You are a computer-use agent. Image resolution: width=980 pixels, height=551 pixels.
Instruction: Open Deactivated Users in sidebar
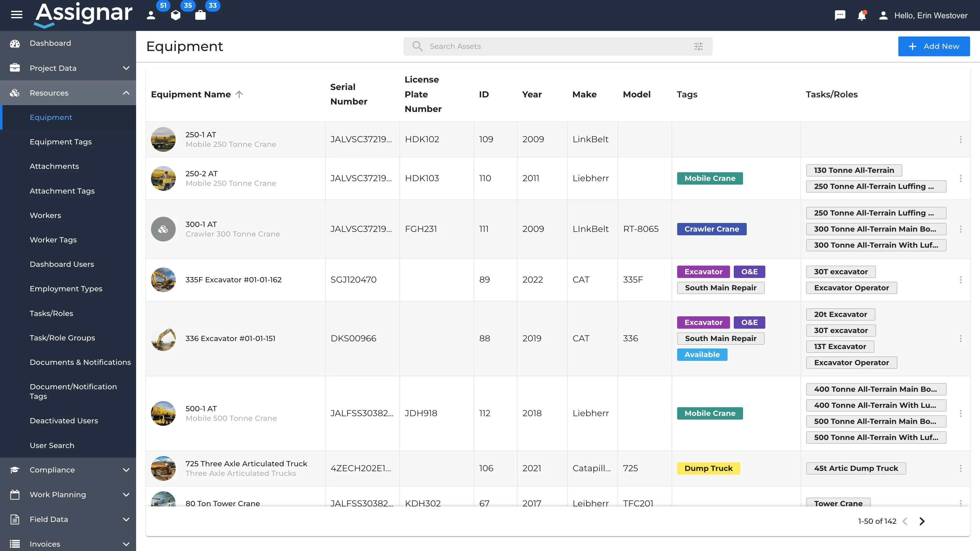[x=64, y=421]
